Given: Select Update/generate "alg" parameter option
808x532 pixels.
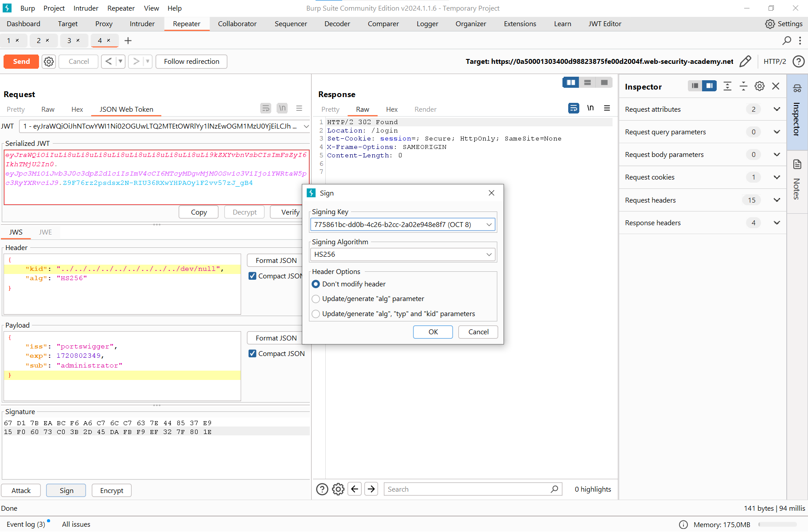Looking at the screenshot, I should [368, 299].
